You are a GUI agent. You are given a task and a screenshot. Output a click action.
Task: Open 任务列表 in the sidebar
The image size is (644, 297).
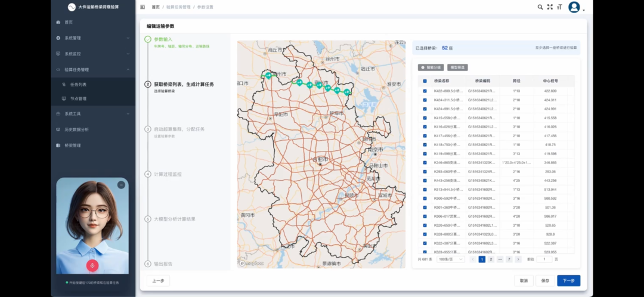pyautogui.click(x=78, y=85)
